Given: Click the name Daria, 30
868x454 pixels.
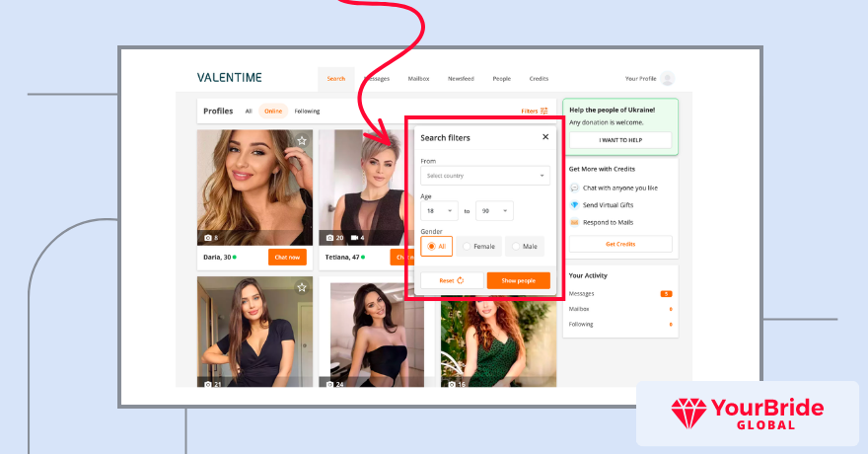Looking at the screenshot, I should (217, 257).
